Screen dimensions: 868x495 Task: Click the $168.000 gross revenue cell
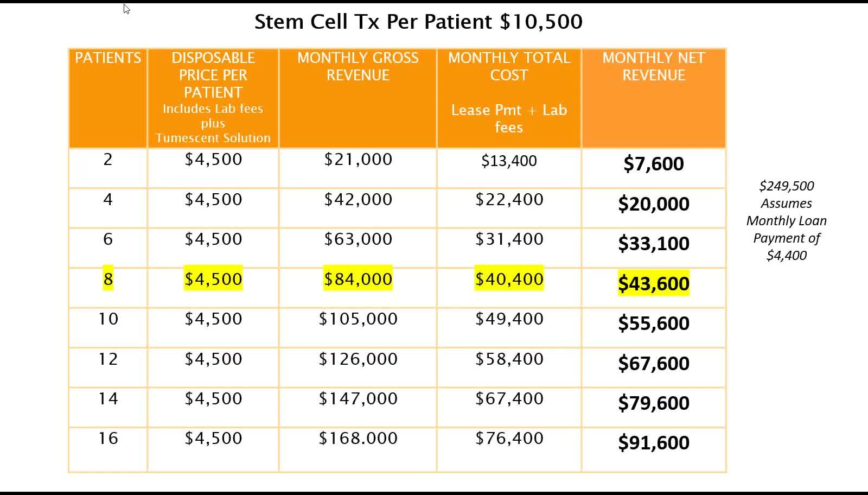[358, 439]
